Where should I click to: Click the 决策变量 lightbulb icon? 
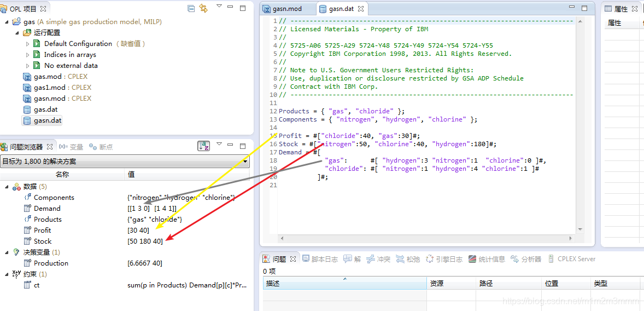[16, 252]
